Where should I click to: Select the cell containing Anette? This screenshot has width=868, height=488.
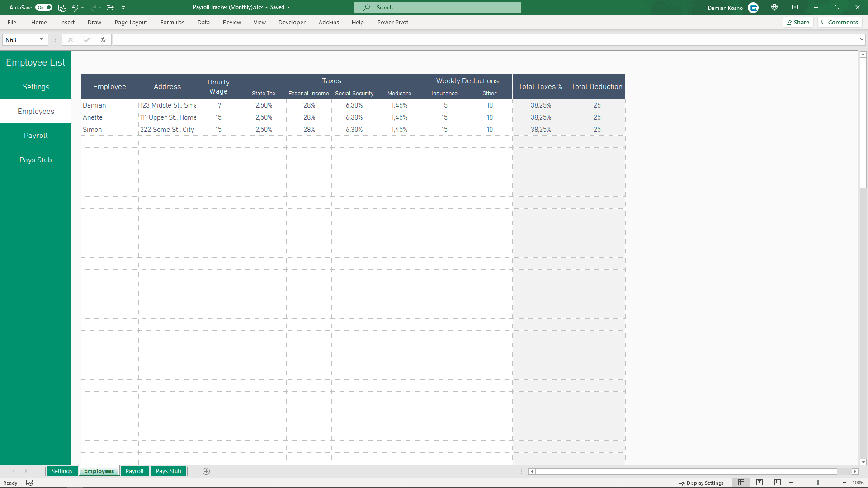point(110,117)
